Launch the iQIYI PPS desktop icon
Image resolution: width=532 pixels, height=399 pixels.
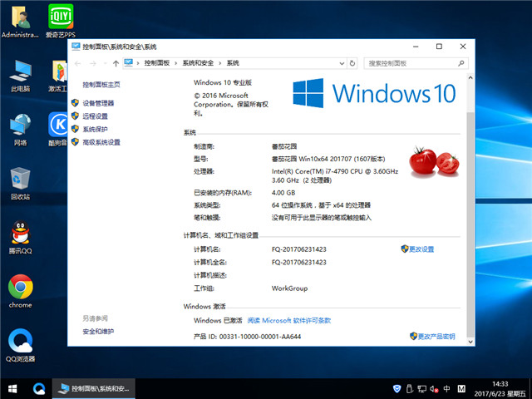pyautogui.click(x=61, y=21)
